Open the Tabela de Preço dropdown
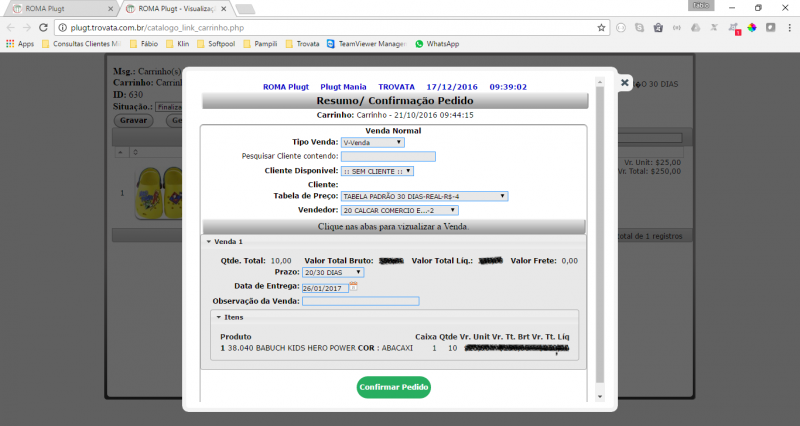Viewport: 800px width, 426px height. tap(424, 196)
